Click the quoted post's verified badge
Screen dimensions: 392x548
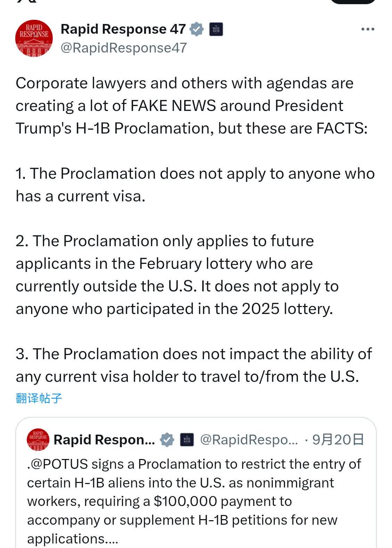(x=167, y=440)
